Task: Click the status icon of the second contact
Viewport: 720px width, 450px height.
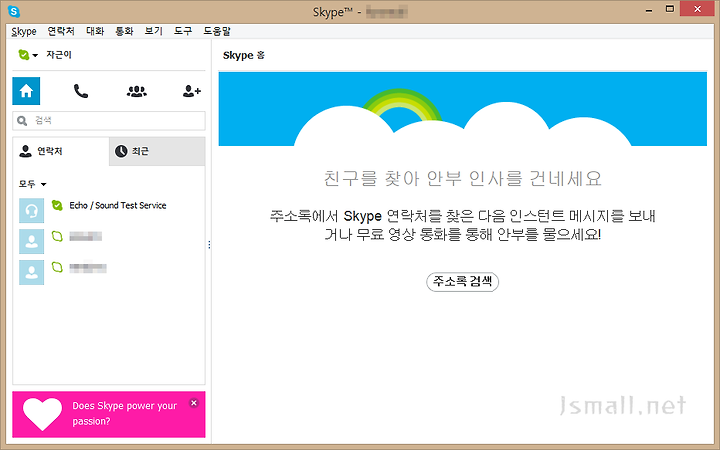Action: click(57, 236)
